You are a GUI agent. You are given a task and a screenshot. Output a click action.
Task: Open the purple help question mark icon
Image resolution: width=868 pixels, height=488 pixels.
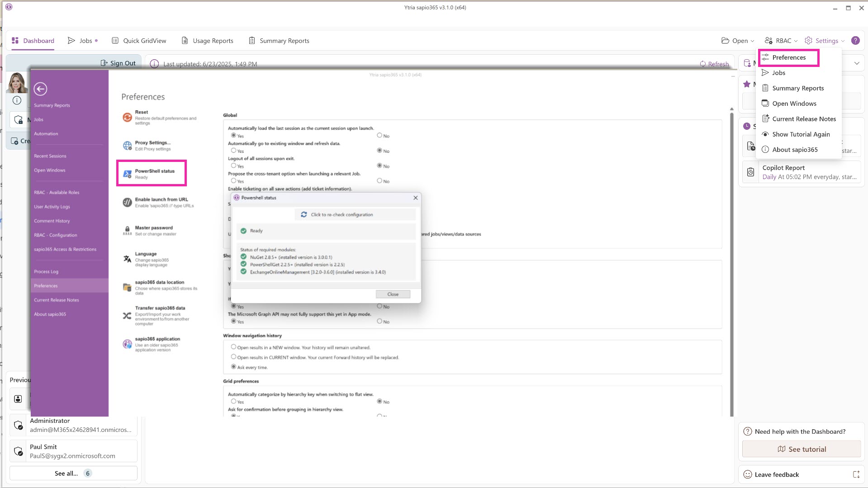855,41
